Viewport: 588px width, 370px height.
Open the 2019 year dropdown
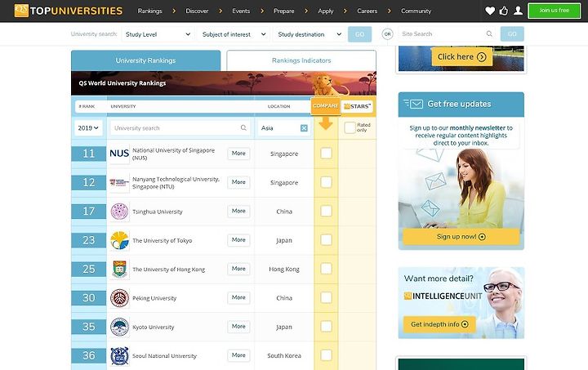88,128
